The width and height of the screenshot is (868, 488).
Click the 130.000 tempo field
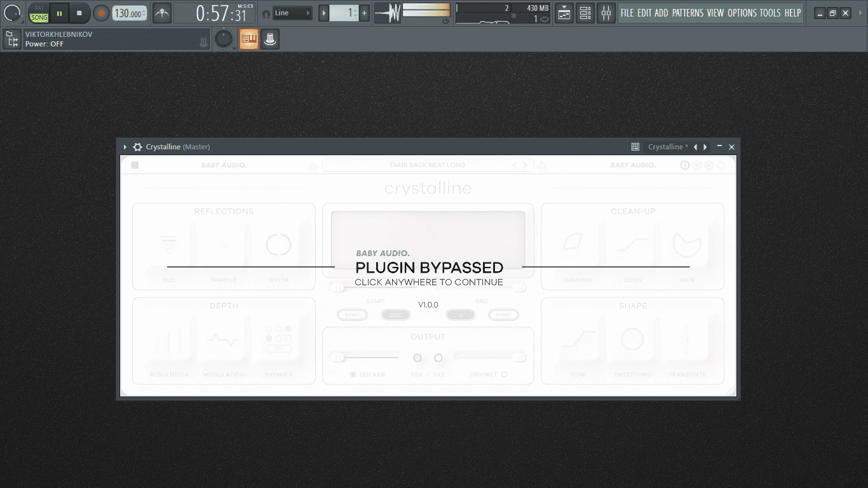pyautogui.click(x=129, y=13)
